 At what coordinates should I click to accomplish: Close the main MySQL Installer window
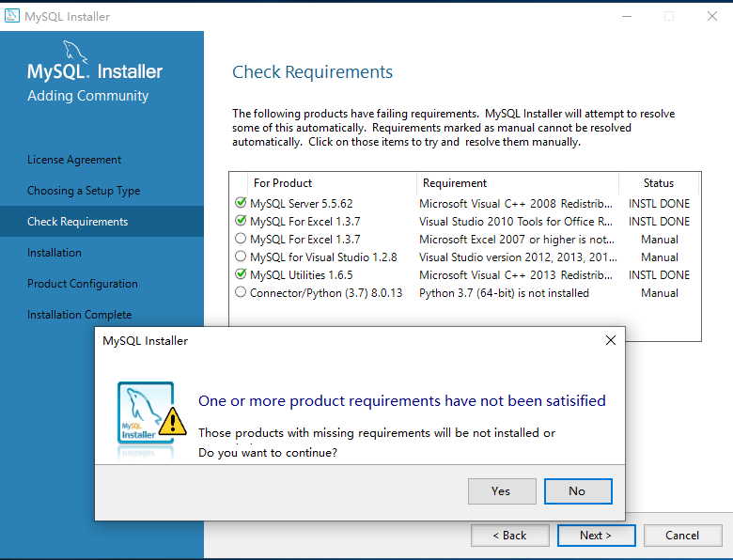(712, 16)
